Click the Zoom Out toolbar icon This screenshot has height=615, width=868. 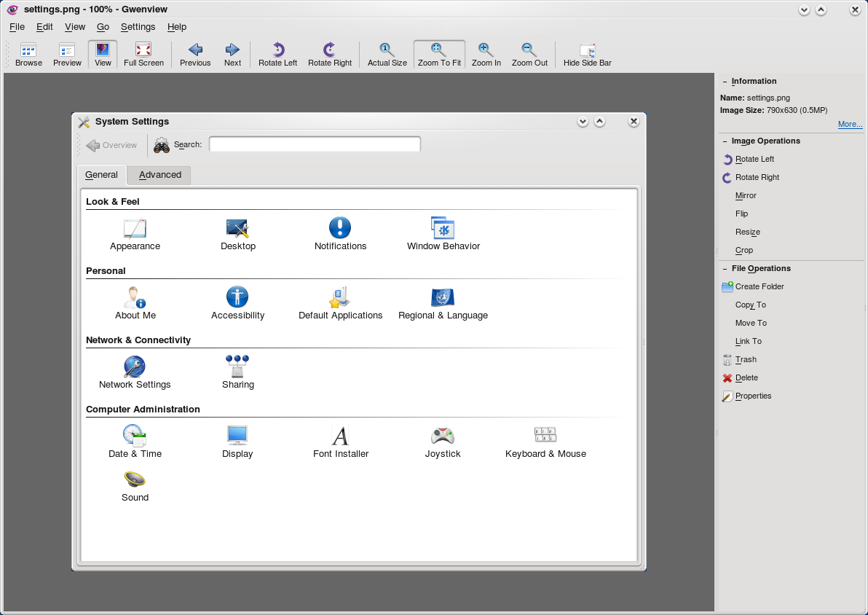[x=529, y=55]
